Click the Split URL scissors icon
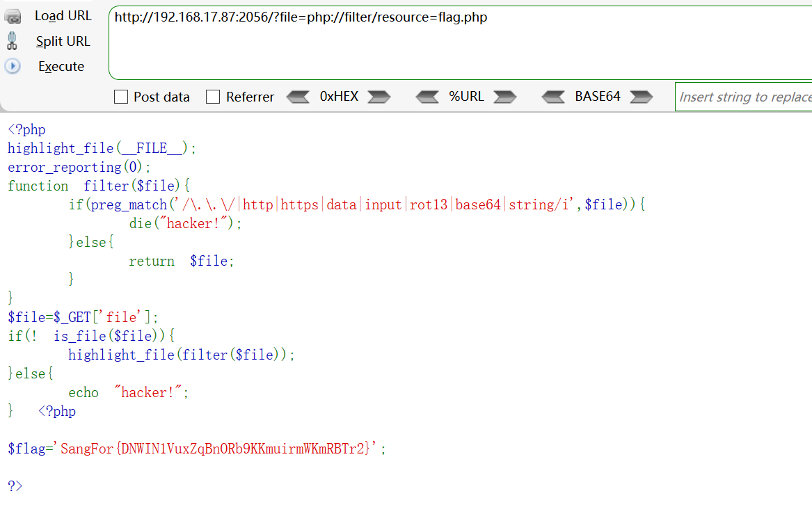Viewport: 812px width, 530px height. click(x=12, y=41)
